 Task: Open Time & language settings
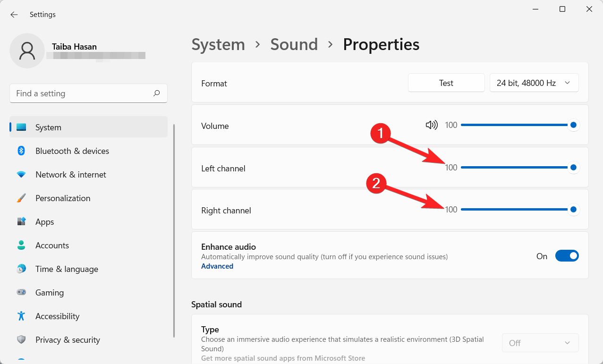pos(88,269)
